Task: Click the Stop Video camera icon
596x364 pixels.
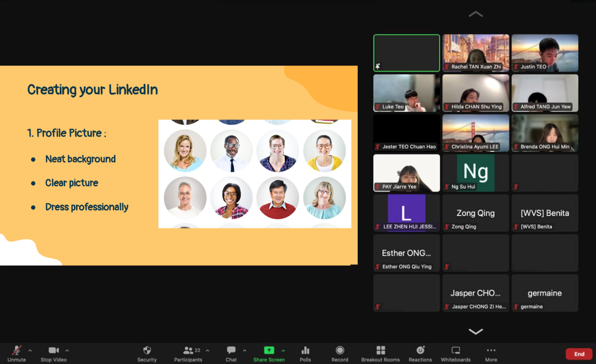Action: coord(54,350)
